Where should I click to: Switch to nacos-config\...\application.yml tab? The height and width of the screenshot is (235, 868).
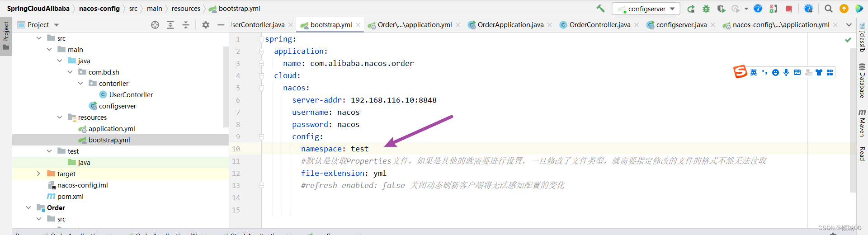[781, 25]
